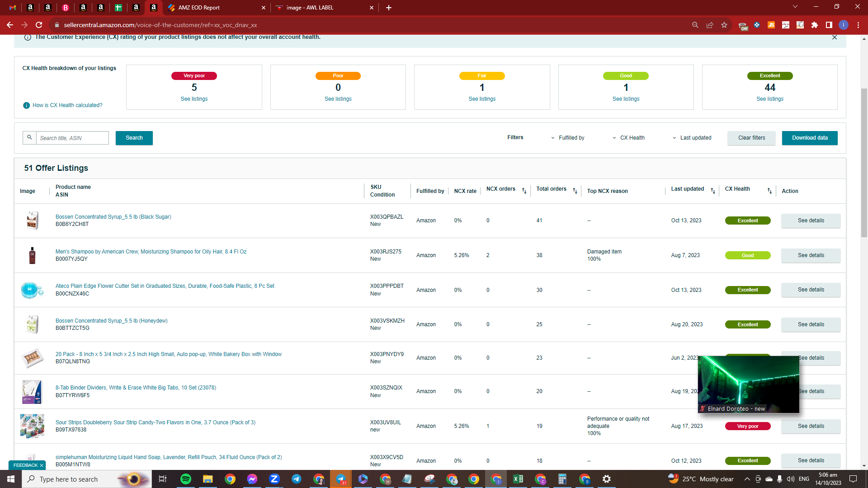Screen dimensions: 868x488
Task: Open Men's Shampoo by American Crew listing
Action: coord(151,252)
